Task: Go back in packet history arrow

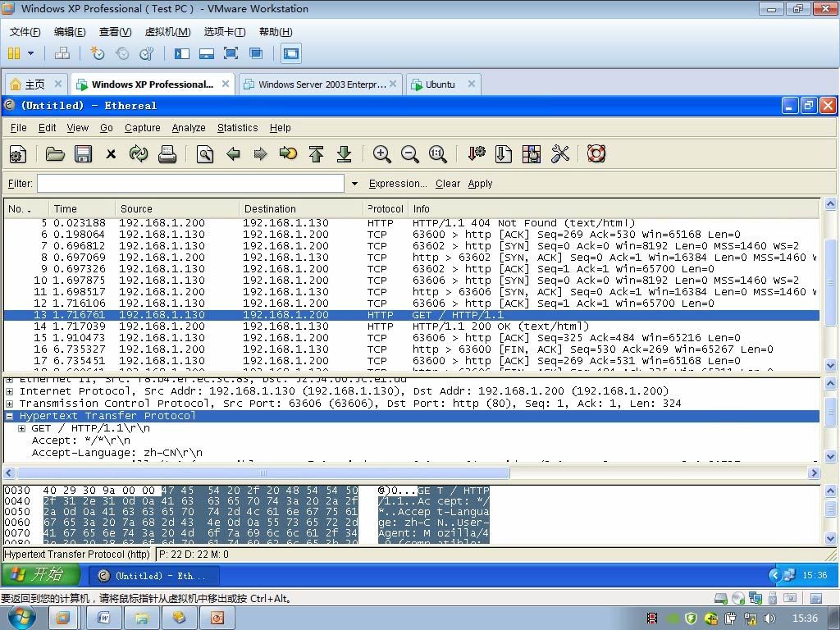Action: point(233,154)
